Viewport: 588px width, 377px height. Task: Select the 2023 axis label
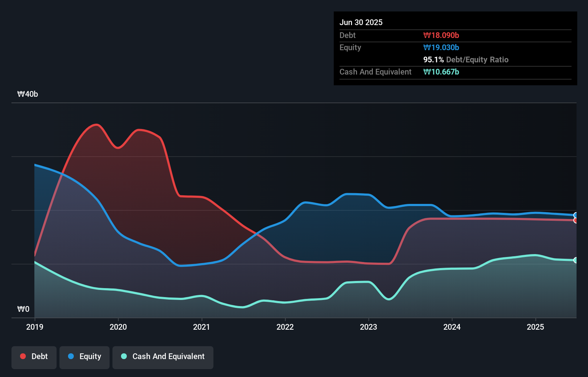(369, 327)
